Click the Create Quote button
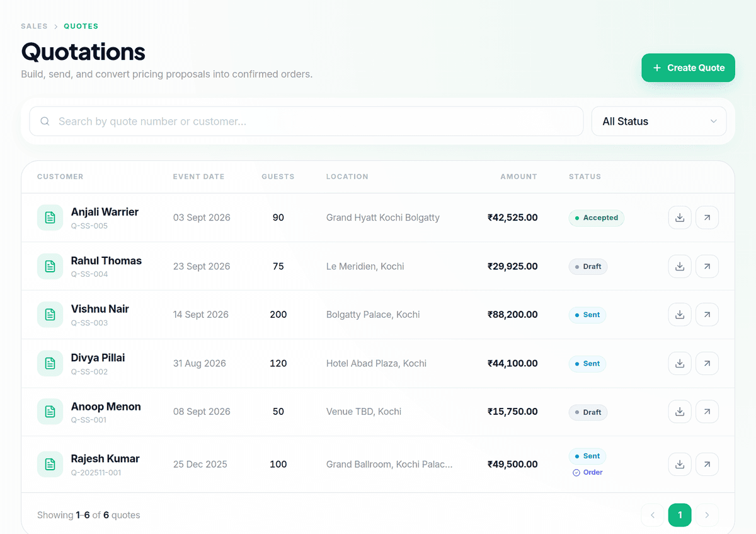The width and height of the screenshot is (756, 534). (x=688, y=67)
